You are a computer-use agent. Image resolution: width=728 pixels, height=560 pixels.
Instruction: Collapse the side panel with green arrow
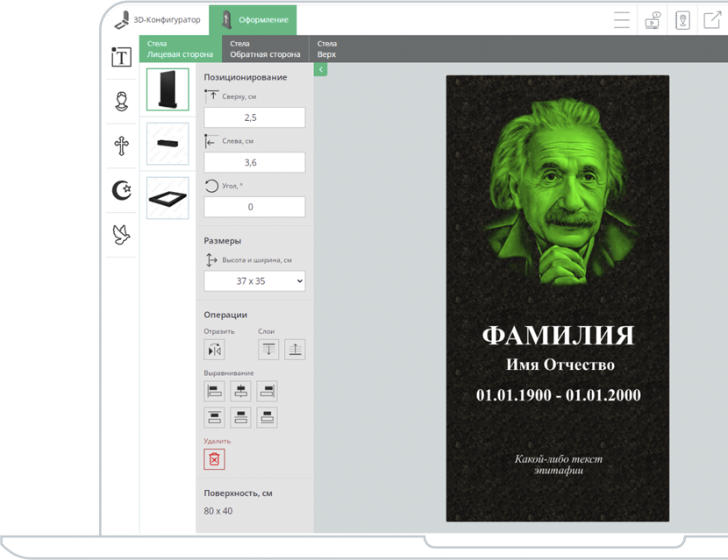coord(320,69)
